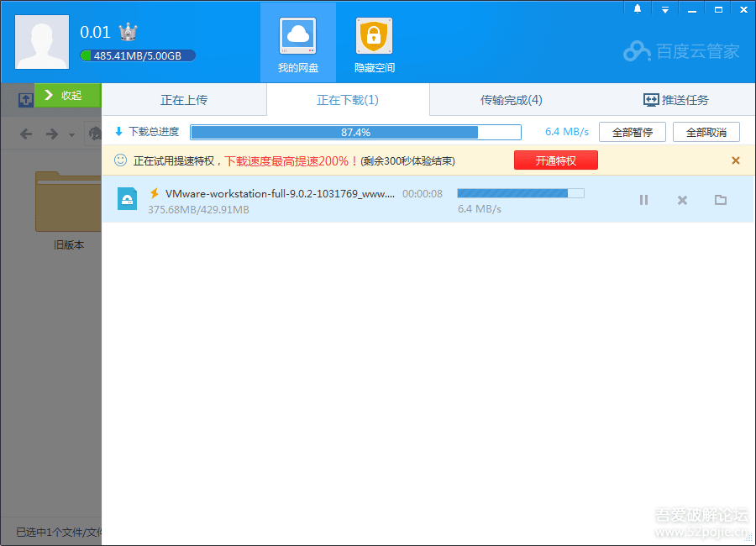Click the 0.01 account name text
Image resolution: width=756 pixels, height=546 pixels.
coord(95,32)
